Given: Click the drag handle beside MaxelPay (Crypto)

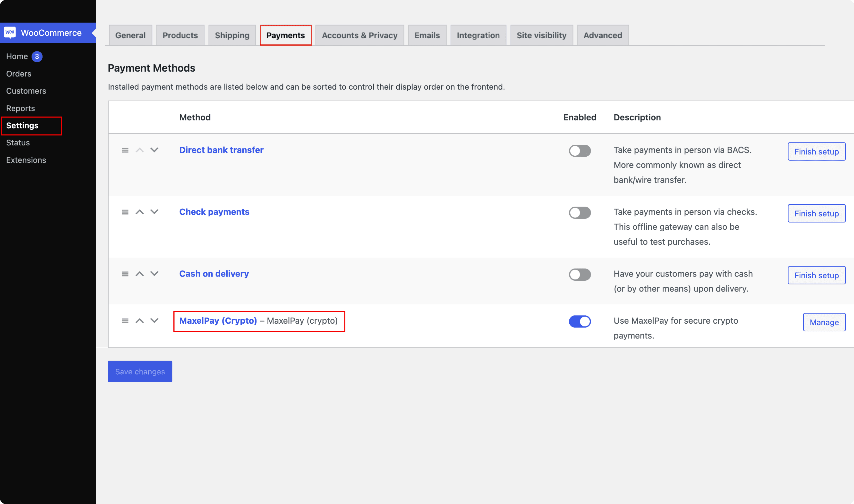Looking at the screenshot, I should tap(125, 321).
